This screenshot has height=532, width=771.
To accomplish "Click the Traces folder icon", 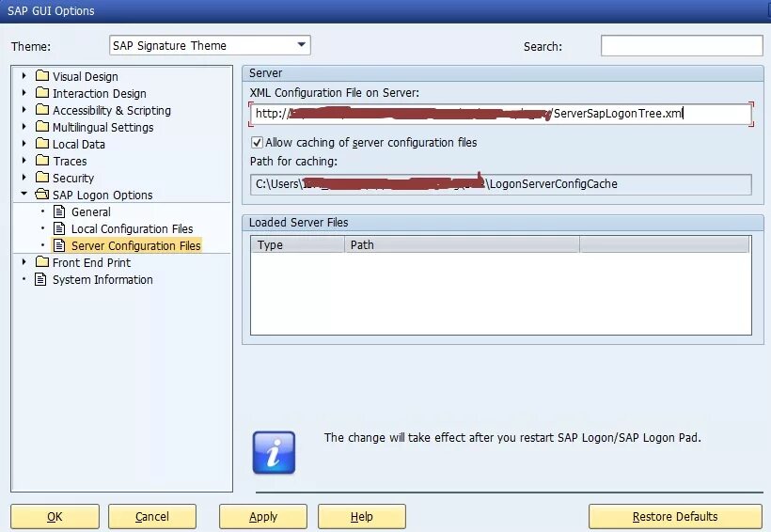I will point(42,161).
